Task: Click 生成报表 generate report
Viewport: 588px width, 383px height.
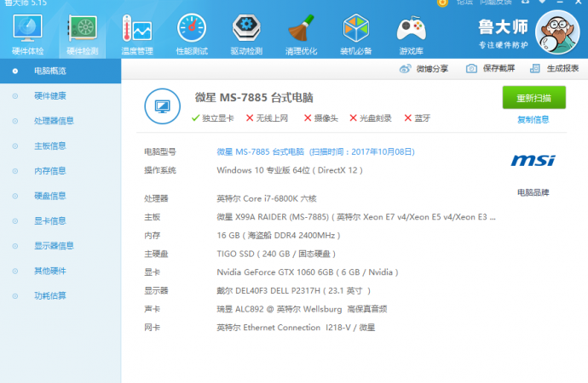Action: pyautogui.click(x=556, y=68)
